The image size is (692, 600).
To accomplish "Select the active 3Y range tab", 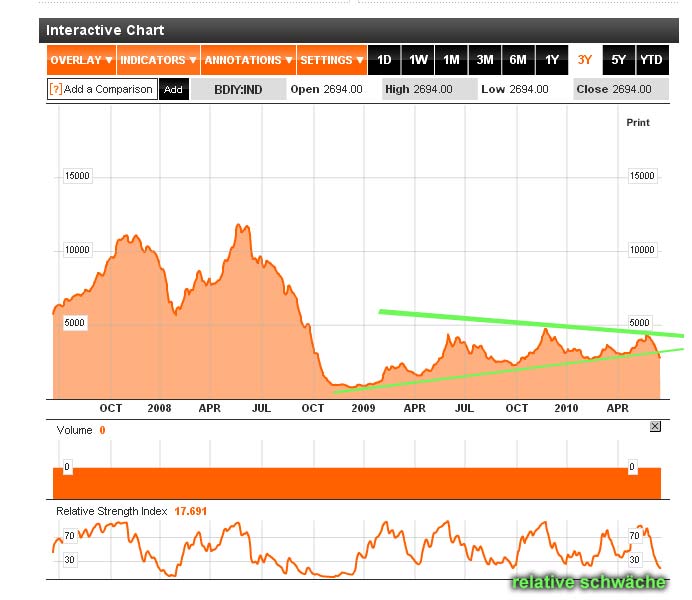I will tap(585, 60).
